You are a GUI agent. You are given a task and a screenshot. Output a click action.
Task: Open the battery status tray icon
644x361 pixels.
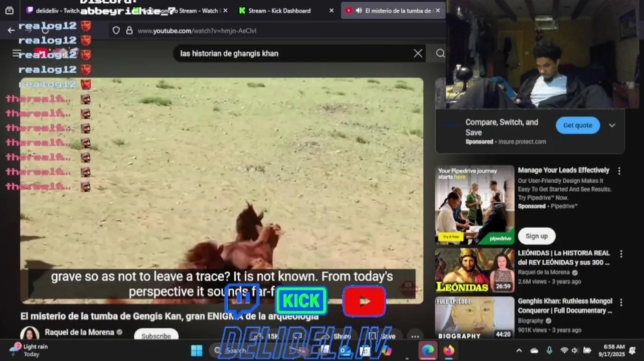[587, 350]
